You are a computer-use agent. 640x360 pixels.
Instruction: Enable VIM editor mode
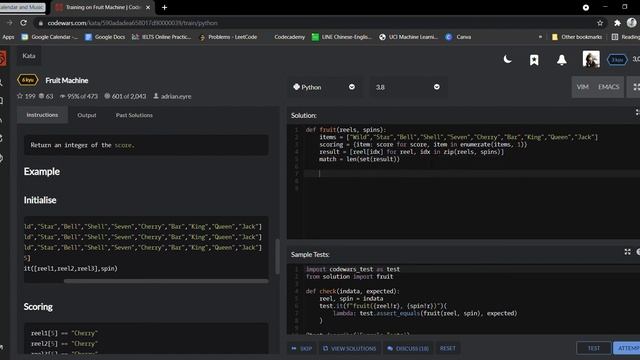pyautogui.click(x=582, y=87)
